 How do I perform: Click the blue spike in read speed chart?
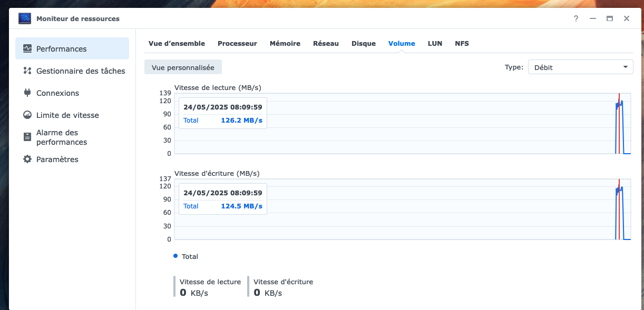[622, 126]
